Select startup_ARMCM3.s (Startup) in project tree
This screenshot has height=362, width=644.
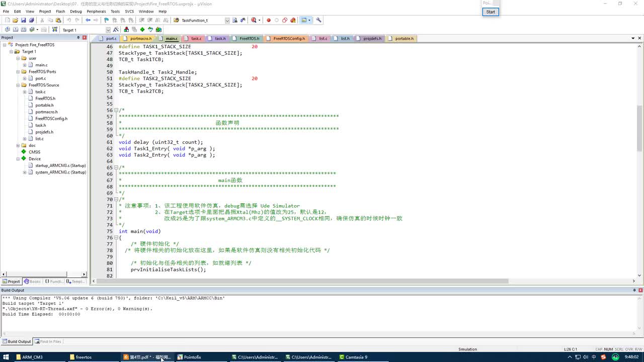click(60, 165)
